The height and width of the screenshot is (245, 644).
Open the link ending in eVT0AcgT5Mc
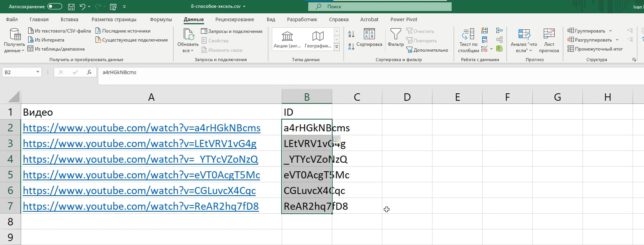[141, 175]
